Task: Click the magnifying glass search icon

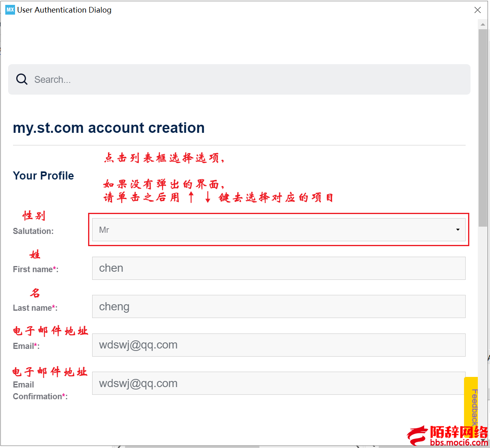Action: tap(22, 79)
